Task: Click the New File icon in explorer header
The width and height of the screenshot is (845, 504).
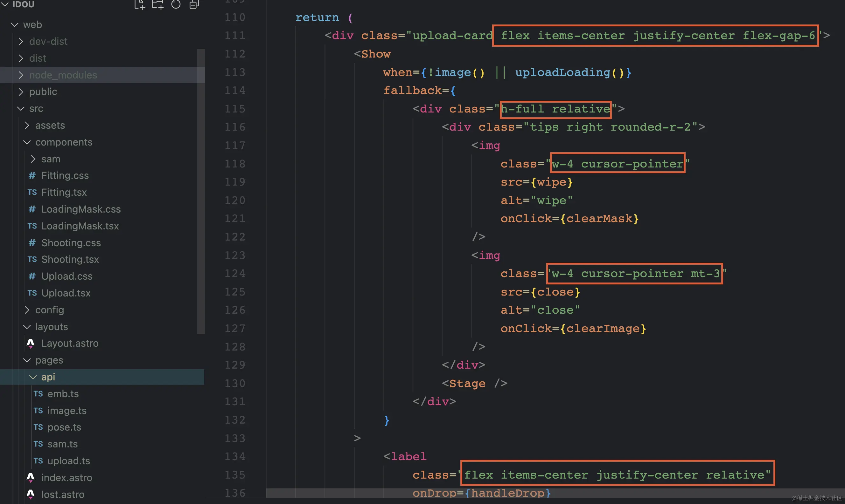Action: pos(139,4)
